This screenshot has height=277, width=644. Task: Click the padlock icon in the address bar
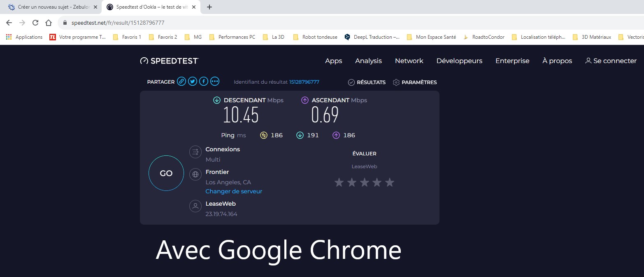65,23
